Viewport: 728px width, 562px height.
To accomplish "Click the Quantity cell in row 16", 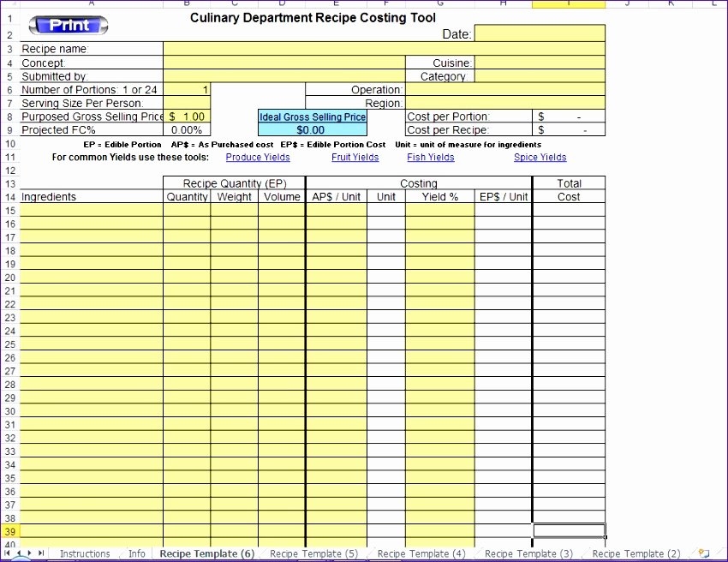I will (187, 224).
